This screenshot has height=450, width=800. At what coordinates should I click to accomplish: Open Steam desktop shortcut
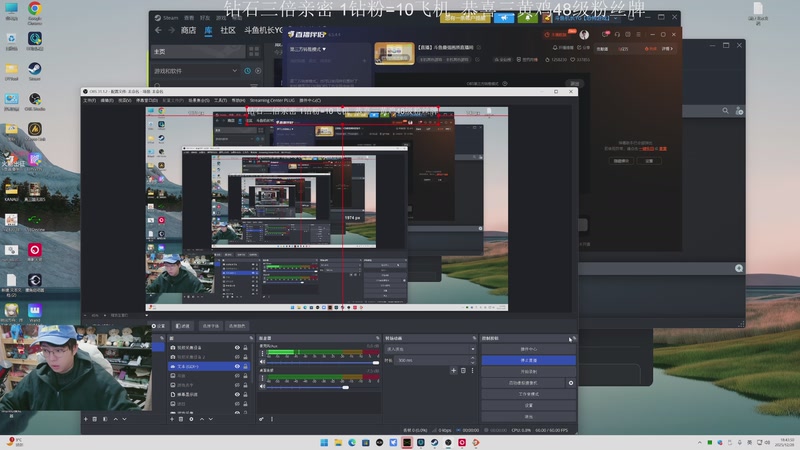coord(35,71)
